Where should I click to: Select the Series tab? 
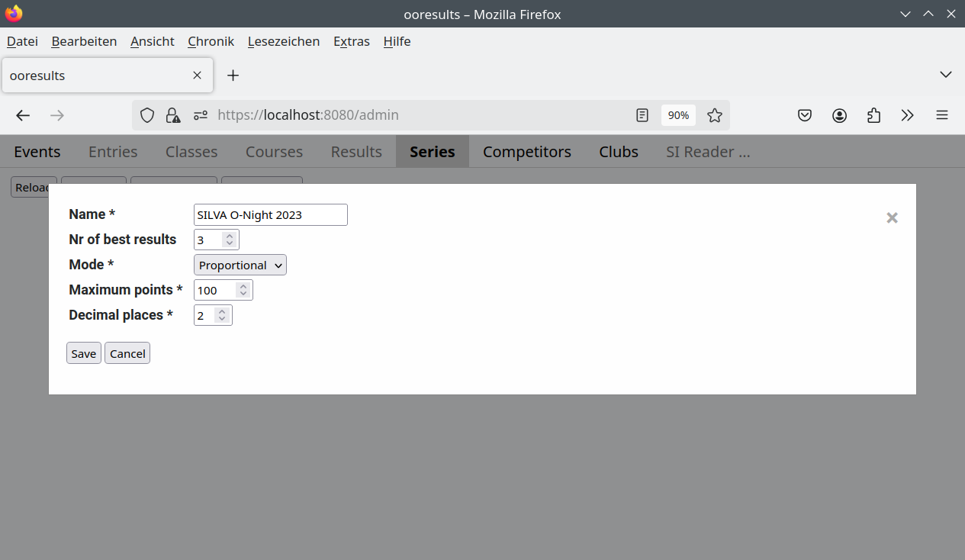click(433, 151)
